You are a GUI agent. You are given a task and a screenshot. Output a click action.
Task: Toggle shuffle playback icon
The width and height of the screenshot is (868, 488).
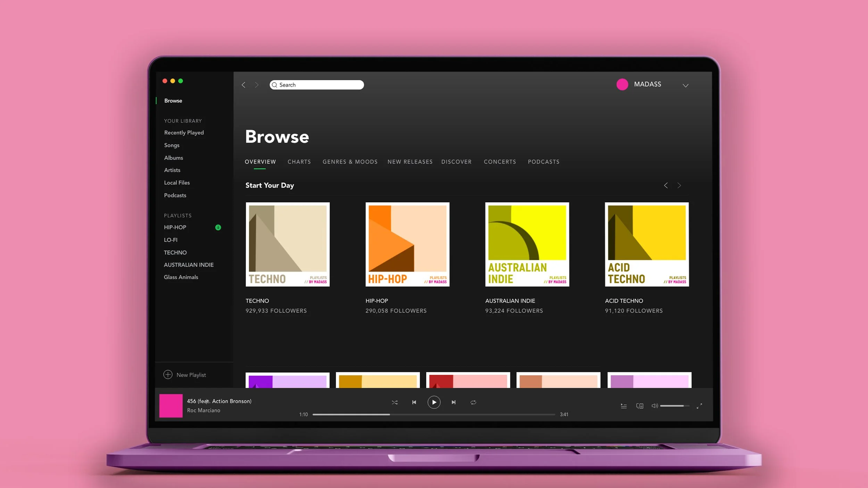394,402
